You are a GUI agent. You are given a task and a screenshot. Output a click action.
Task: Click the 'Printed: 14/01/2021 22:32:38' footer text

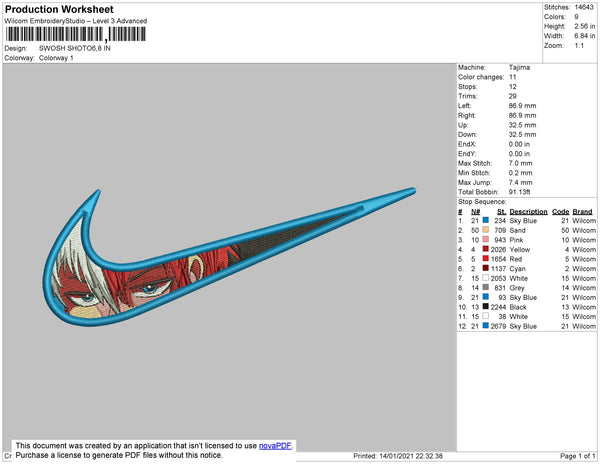point(398,456)
